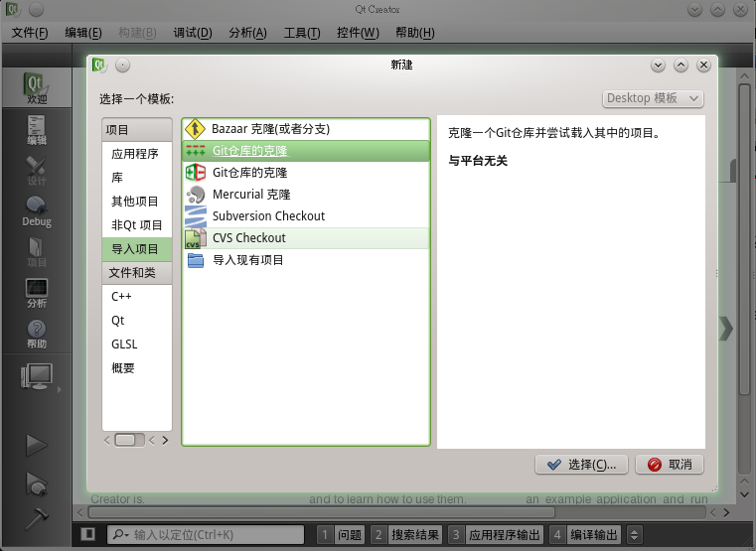Select the 应用程序 category
The height and width of the screenshot is (551, 756).
(137, 154)
